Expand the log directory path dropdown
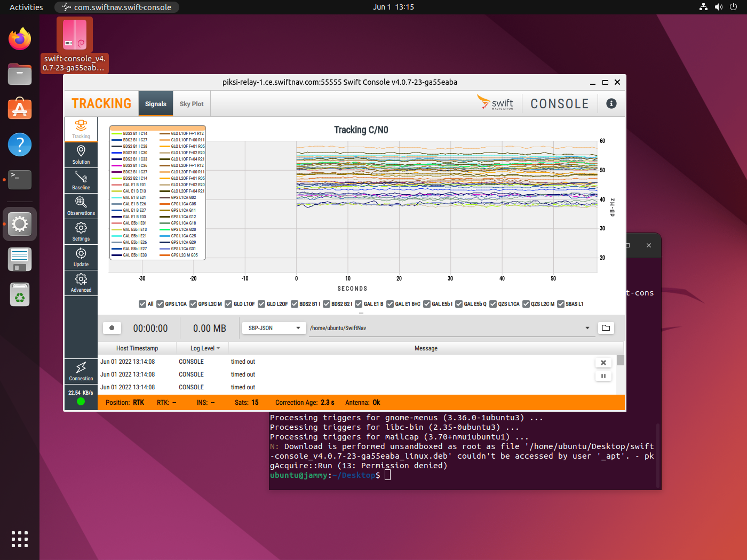747x560 pixels. coord(587,328)
